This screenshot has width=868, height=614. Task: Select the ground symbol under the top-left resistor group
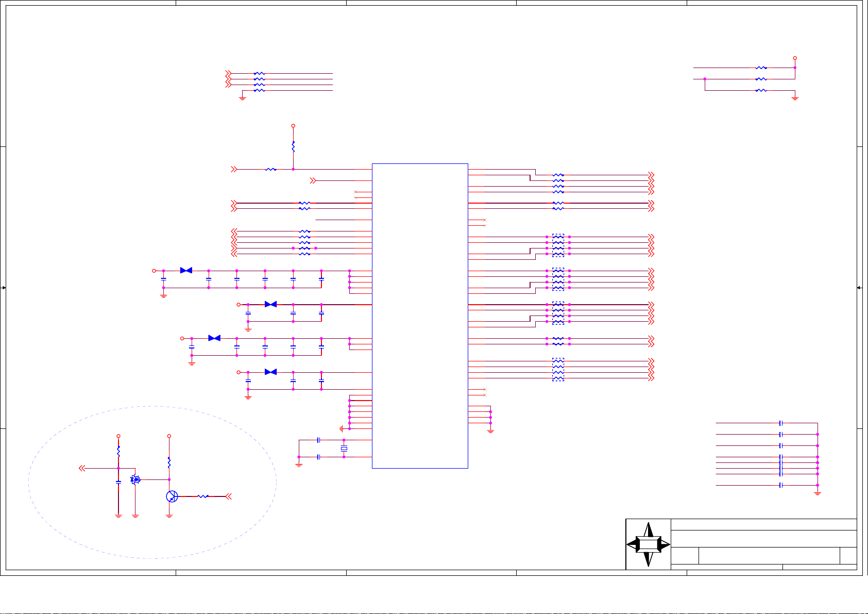tap(242, 98)
